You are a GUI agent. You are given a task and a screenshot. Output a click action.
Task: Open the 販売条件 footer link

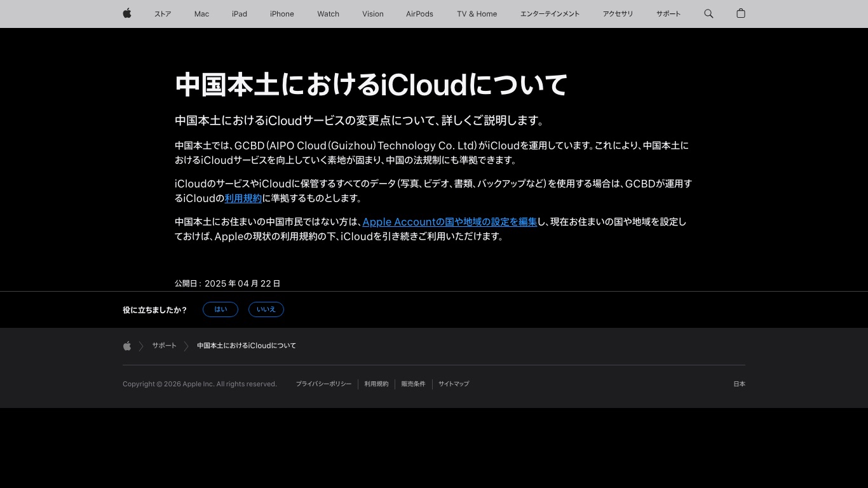413,384
